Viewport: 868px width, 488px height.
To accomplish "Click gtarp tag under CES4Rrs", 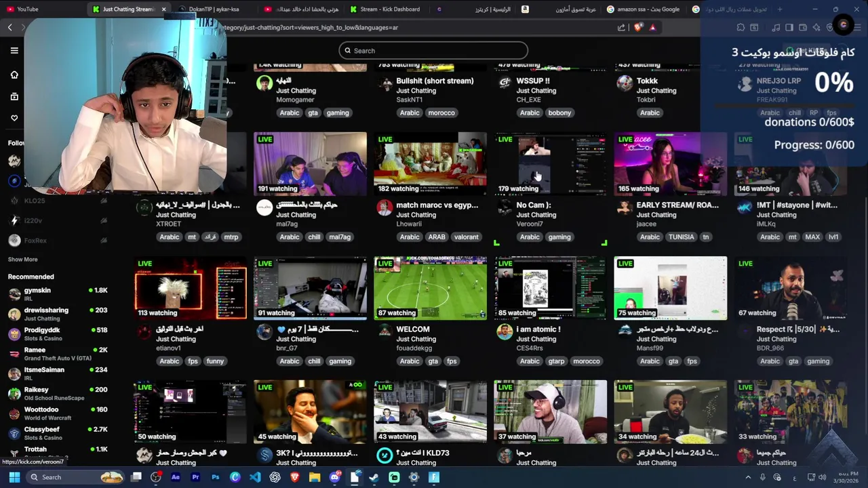I will pos(556,361).
